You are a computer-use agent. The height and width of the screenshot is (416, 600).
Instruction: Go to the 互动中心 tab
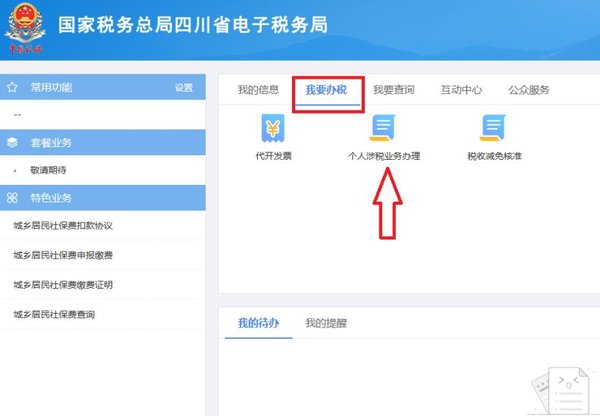[x=461, y=90]
